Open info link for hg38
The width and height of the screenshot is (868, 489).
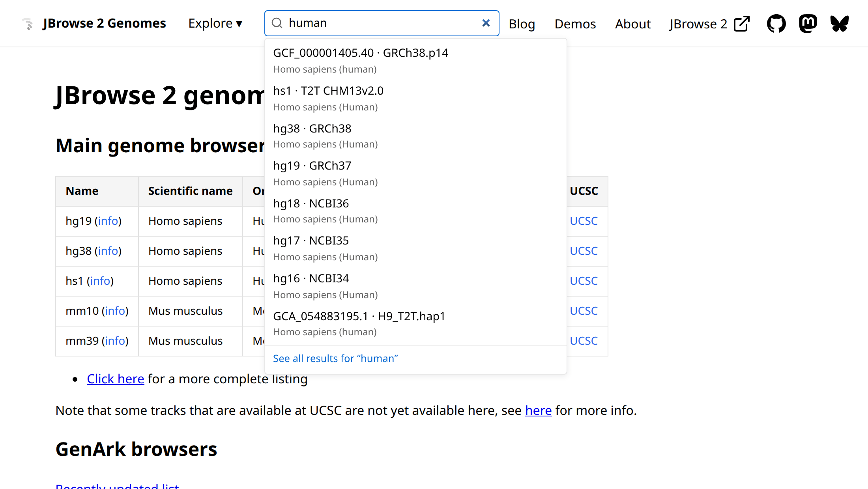(108, 251)
